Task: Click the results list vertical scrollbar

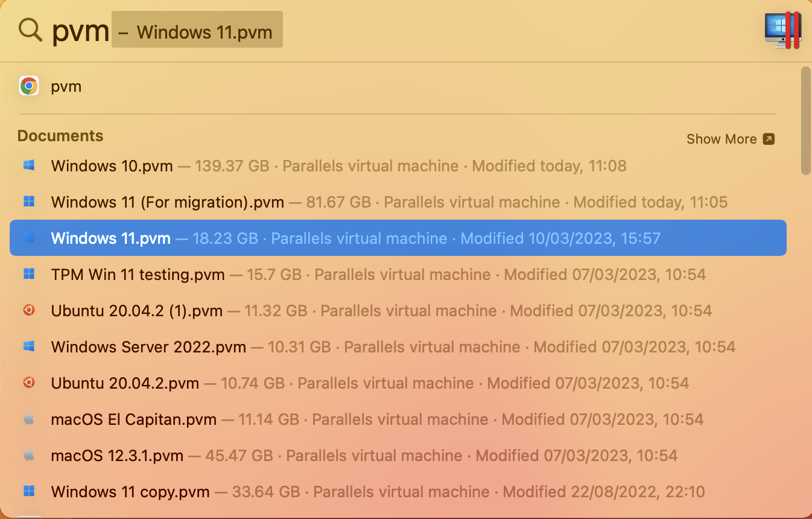Action: coord(805,121)
